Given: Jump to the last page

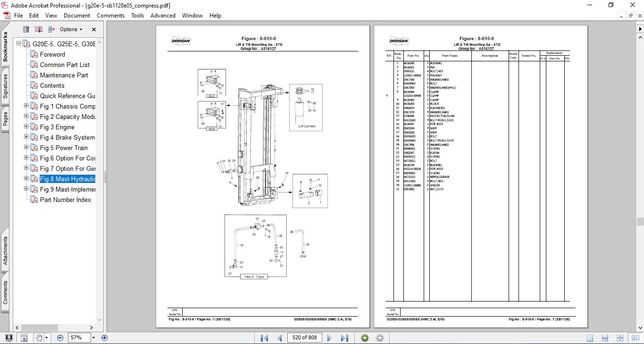Looking at the screenshot, I should tap(344, 338).
